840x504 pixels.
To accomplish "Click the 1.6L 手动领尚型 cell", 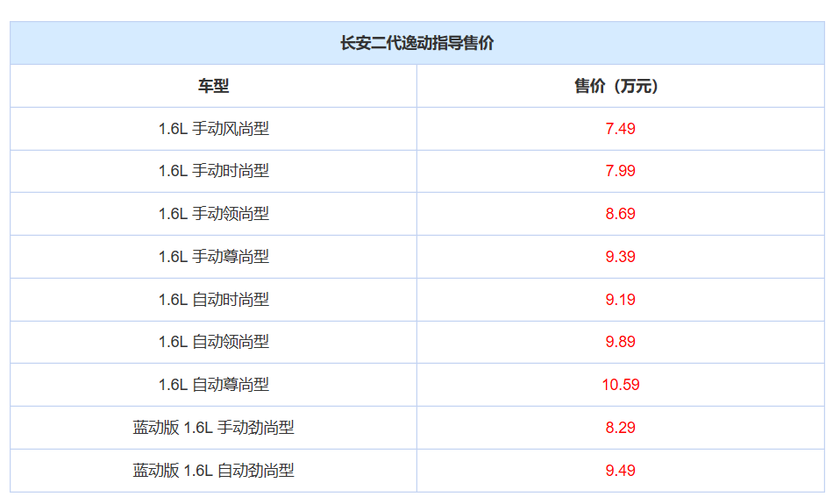I will [213, 214].
